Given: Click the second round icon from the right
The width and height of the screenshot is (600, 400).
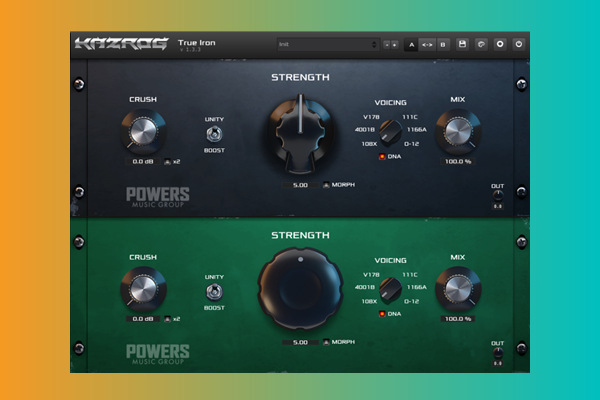Looking at the screenshot, I should click(499, 45).
